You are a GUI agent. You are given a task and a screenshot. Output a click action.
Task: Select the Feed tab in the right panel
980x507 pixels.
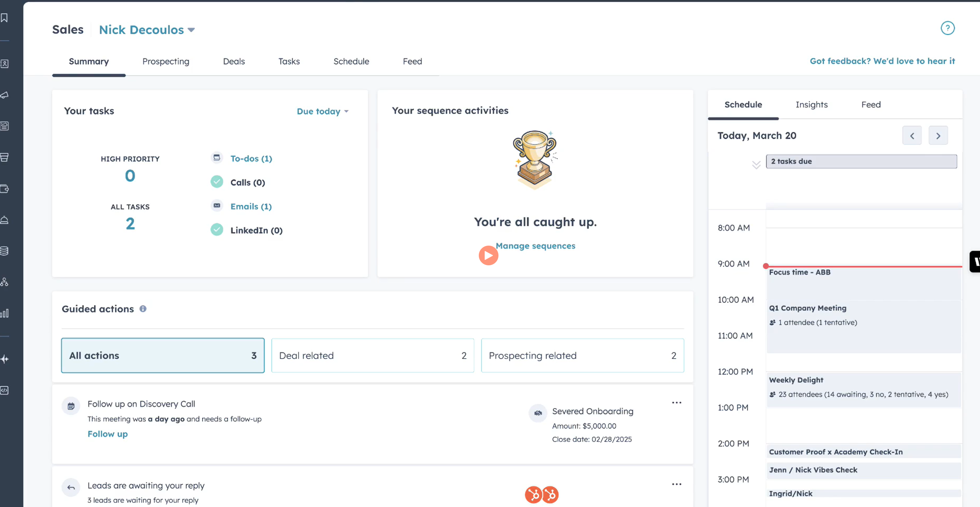[871, 105]
